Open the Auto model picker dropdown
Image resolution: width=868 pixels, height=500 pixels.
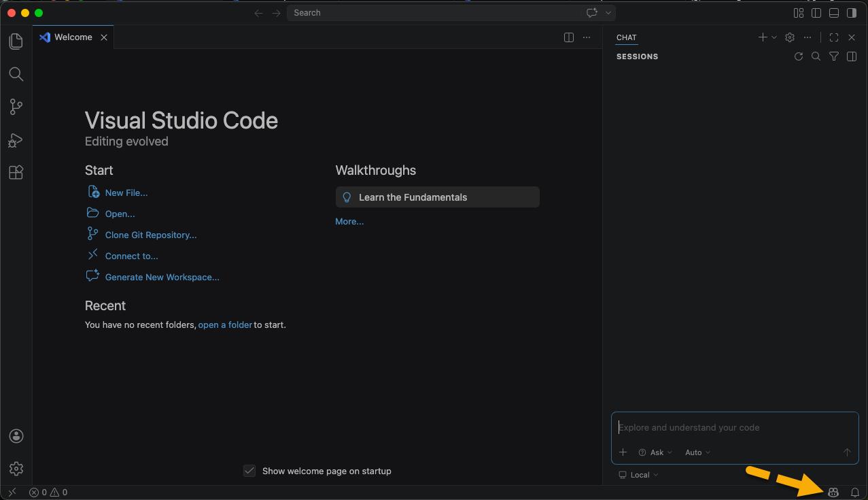tap(697, 452)
